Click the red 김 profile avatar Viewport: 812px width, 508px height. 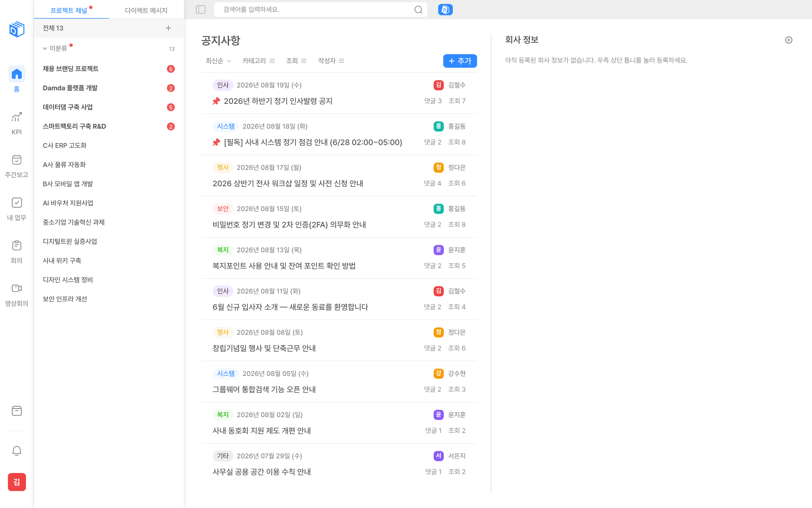[17, 482]
